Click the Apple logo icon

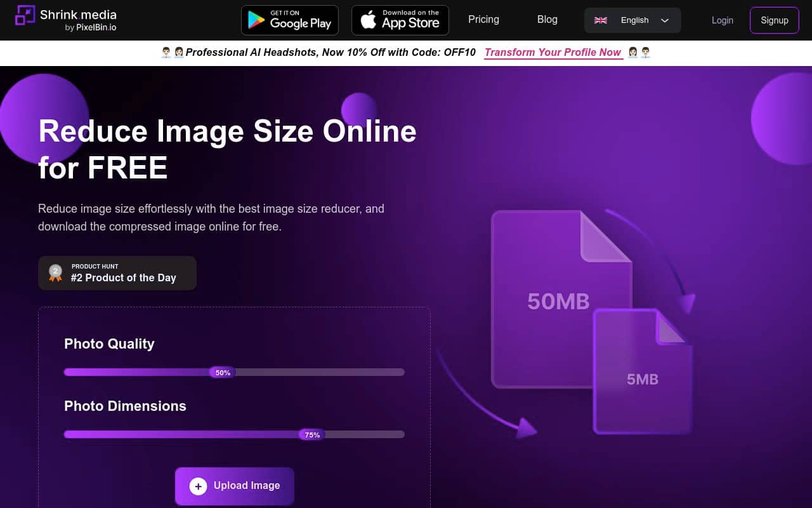click(369, 20)
